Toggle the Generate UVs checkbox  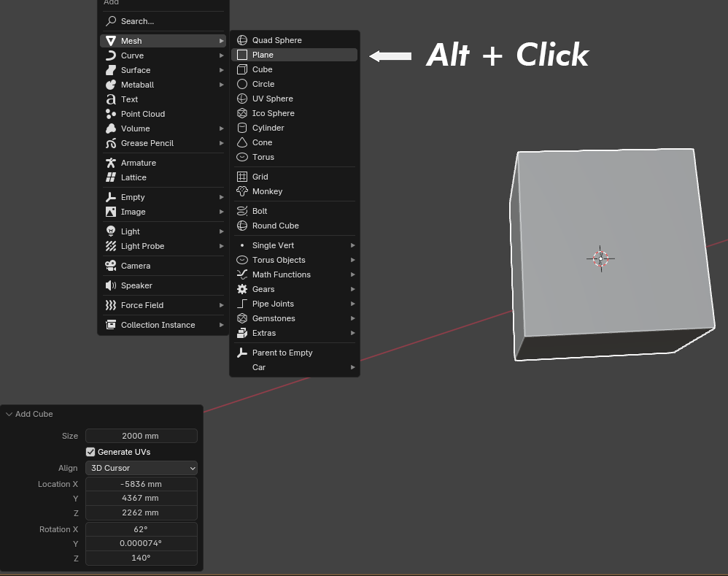[90, 452]
